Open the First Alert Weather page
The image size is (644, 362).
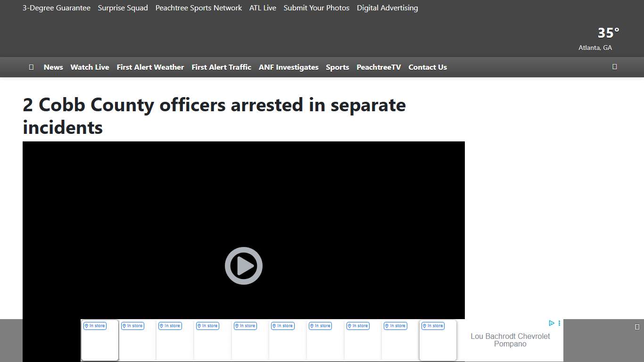tap(150, 67)
